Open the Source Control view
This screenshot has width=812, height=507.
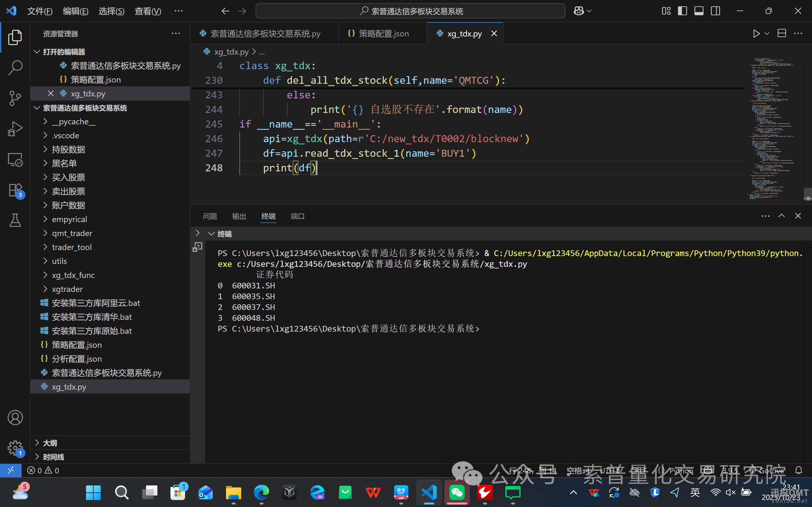pos(15,98)
